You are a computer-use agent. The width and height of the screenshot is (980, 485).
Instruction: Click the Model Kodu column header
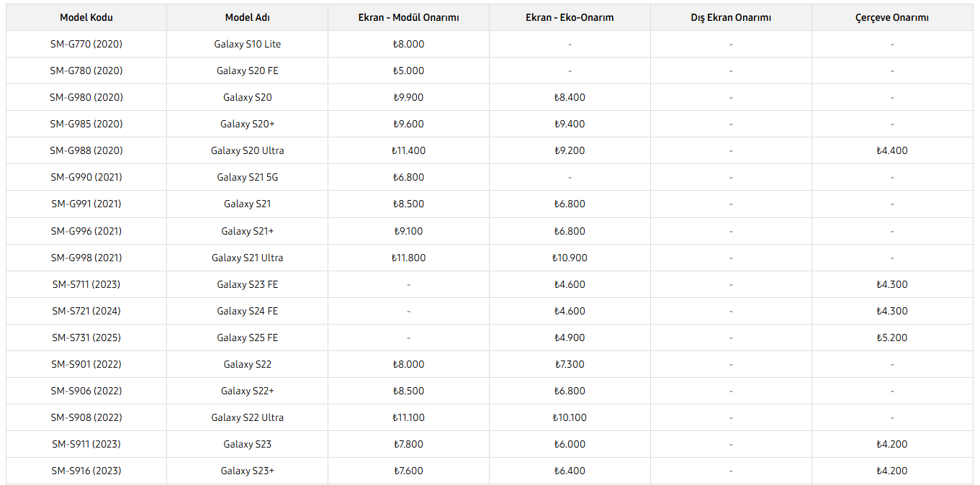[86, 17]
